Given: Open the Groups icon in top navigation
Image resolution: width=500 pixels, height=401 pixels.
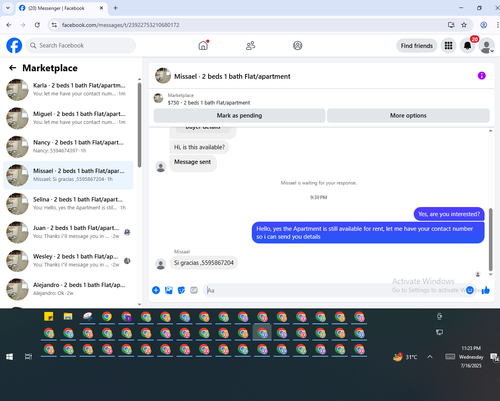Looking at the screenshot, I should tap(298, 45).
